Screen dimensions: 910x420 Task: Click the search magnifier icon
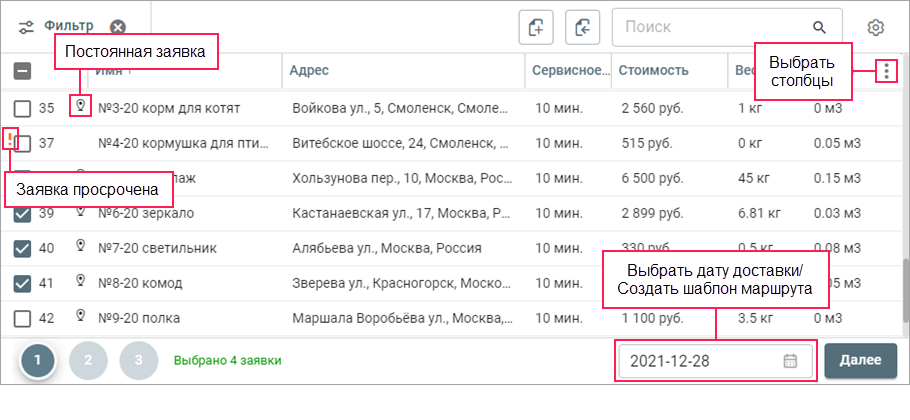tap(820, 27)
